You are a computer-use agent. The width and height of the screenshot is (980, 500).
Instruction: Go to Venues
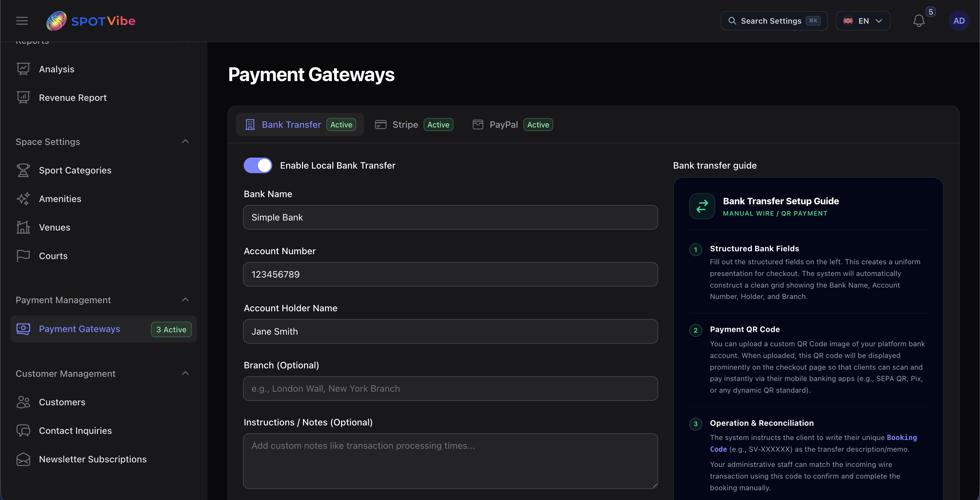tap(54, 227)
